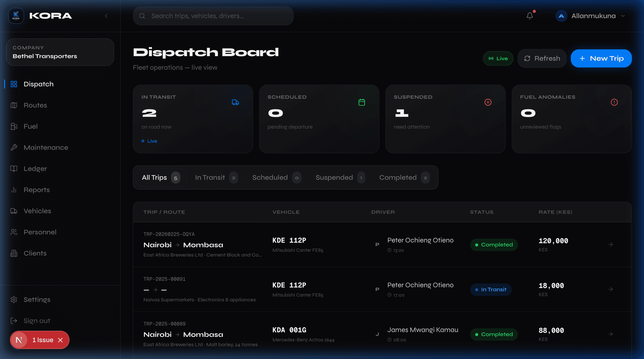Click the RATE (KES) column header

point(555,212)
